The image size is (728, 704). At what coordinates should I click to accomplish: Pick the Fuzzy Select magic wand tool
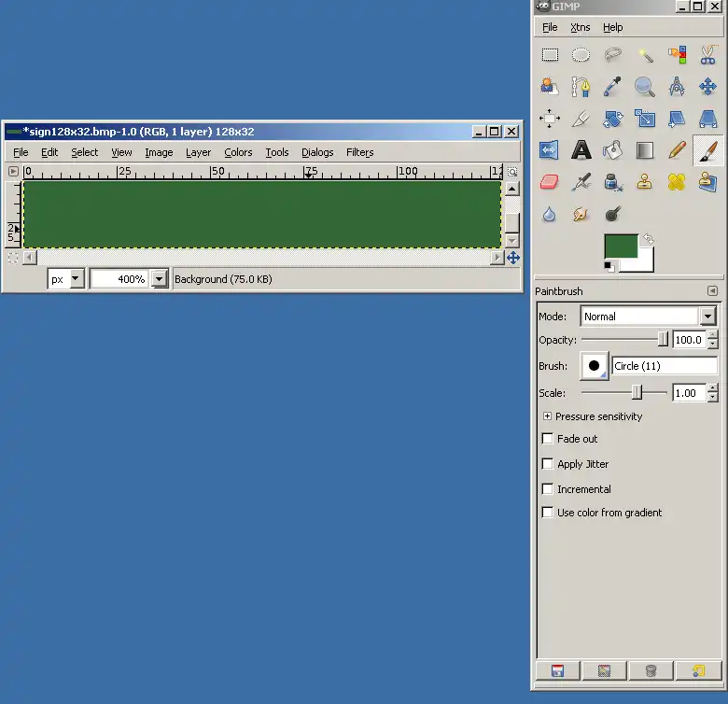pyautogui.click(x=645, y=55)
